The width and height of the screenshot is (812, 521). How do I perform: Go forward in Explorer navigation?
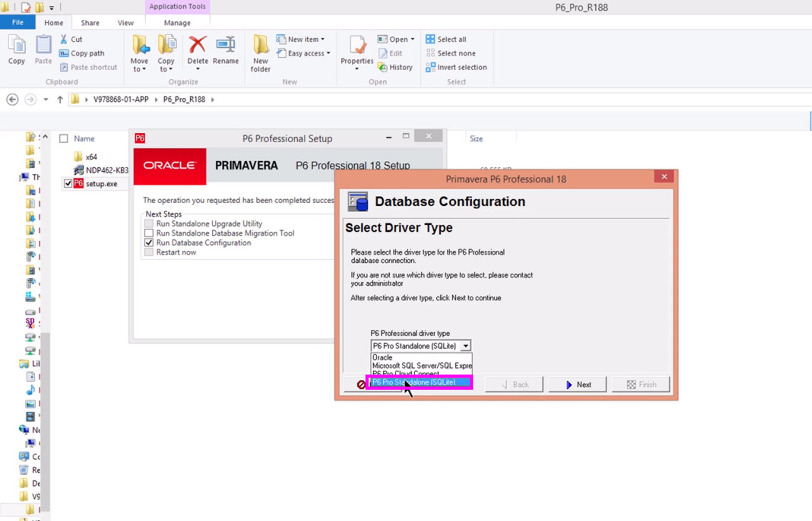coord(30,100)
